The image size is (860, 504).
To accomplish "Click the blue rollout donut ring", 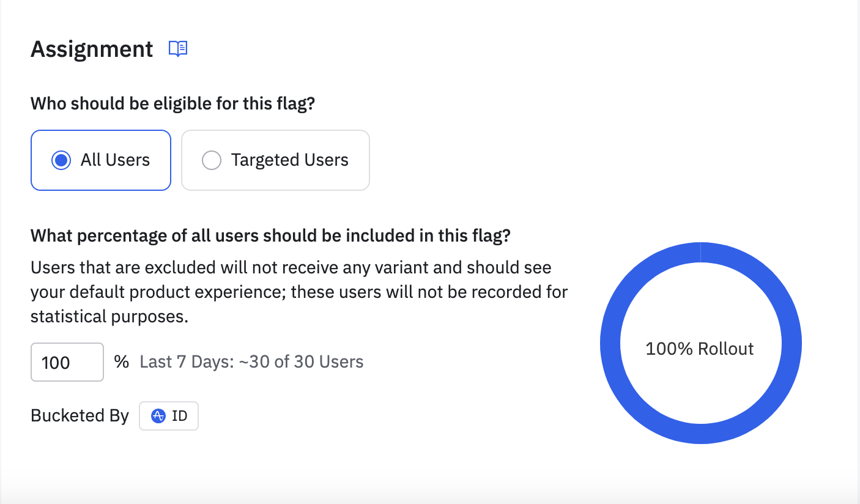I will coord(610,343).
